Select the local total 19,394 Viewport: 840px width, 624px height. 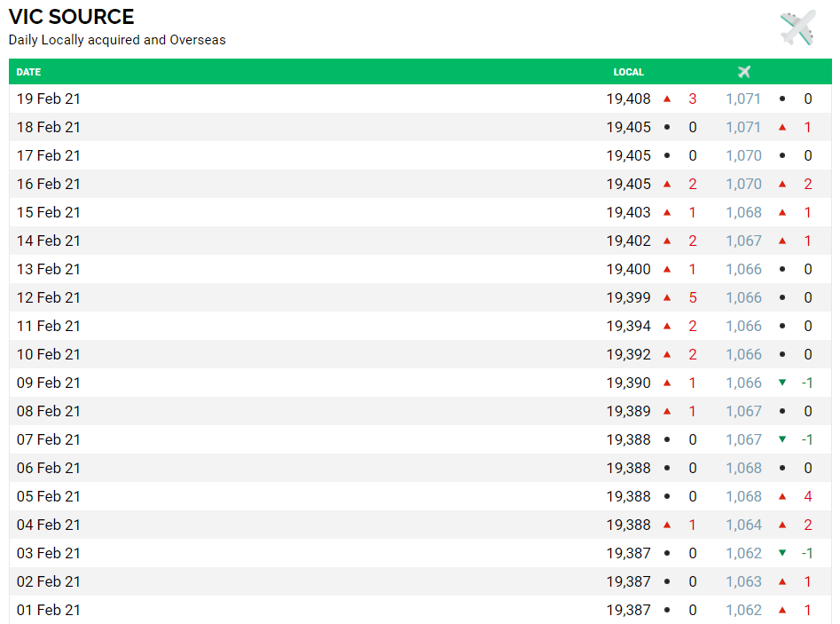click(x=628, y=326)
